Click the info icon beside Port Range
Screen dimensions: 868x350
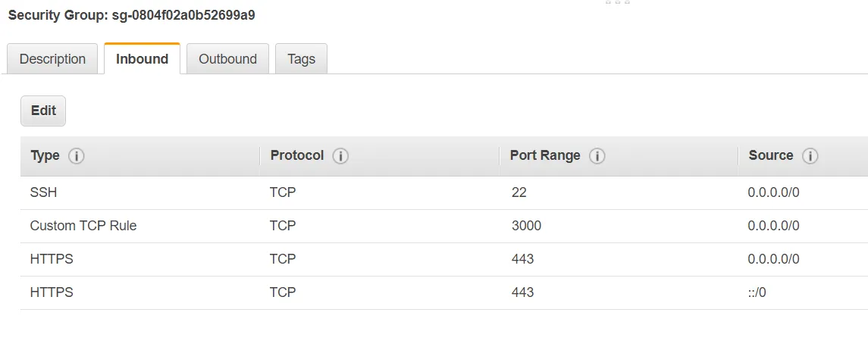597,156
